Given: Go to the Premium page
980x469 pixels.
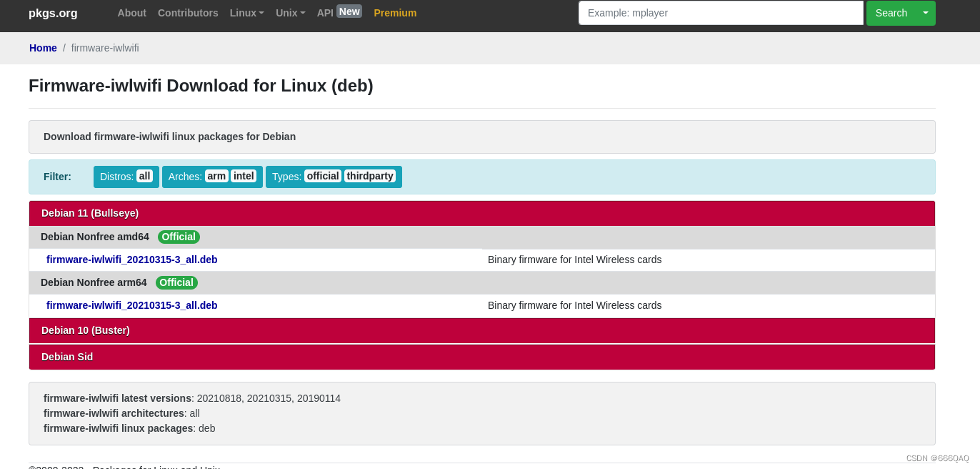Looking at the screenshot, I should [395, 13].
